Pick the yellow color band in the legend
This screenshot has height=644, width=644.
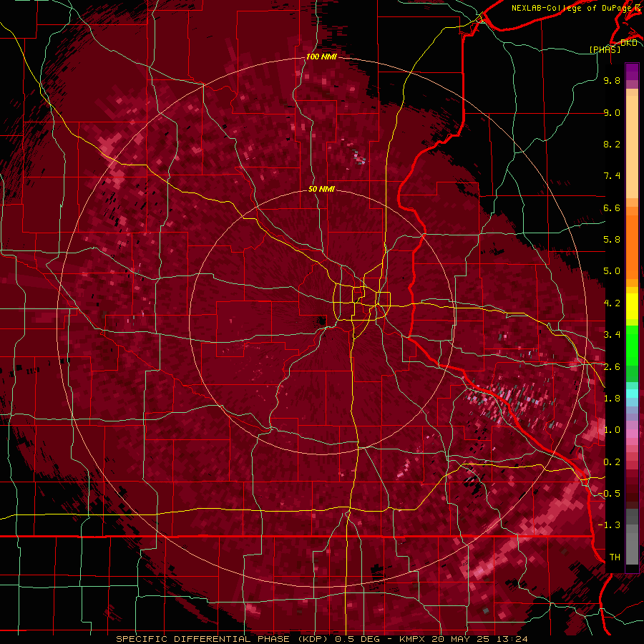click(x=632, y=306)
